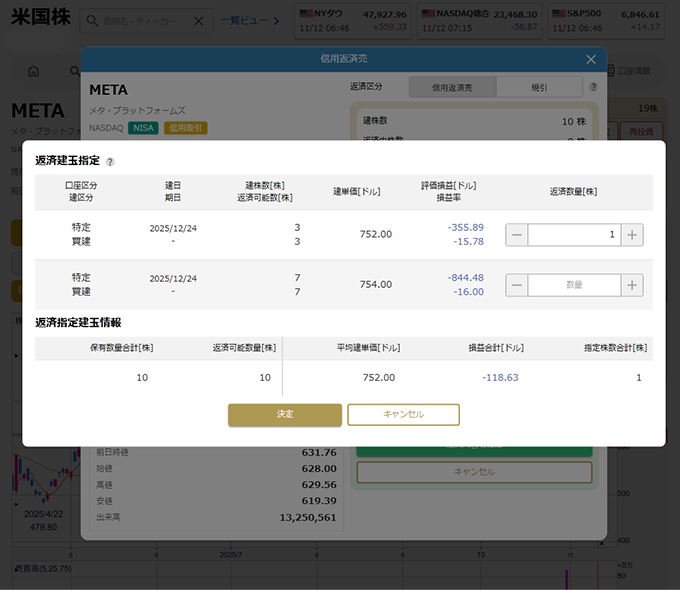Screen dimensions: 680x590
Task: Open the NYダウ index ticker
Action: (353, 20)
